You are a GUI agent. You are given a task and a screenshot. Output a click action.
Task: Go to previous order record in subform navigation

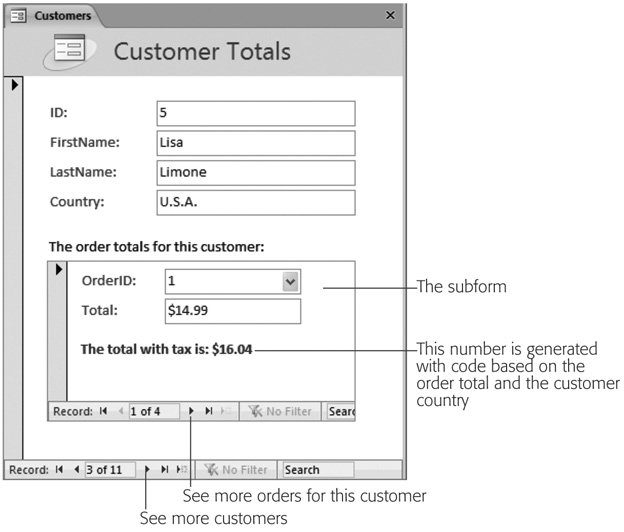[x=121, y=411]
